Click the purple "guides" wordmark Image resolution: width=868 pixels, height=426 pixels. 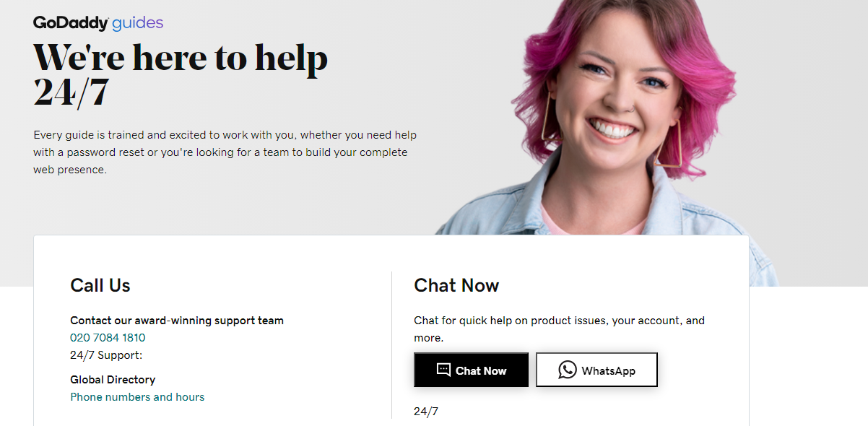click(138, 24)
